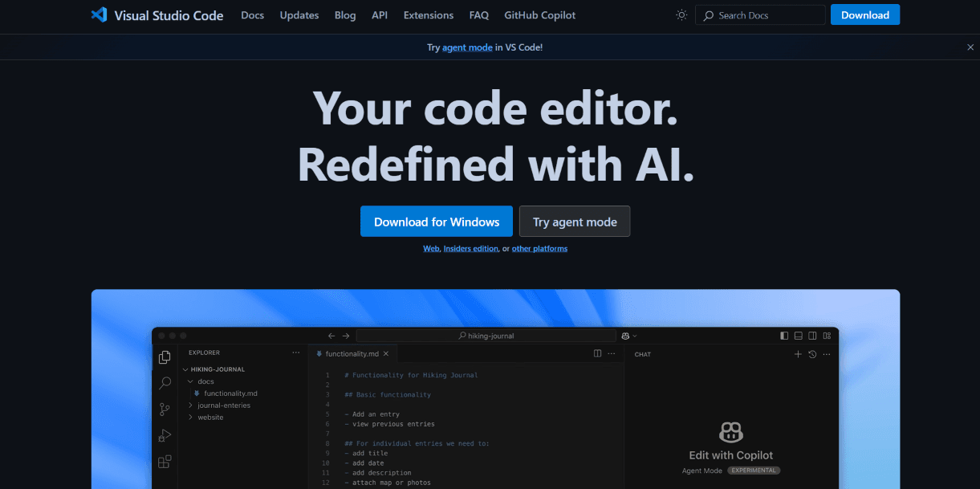Click the split editor icon
This screenshot has width=980, height=489.
click(597, 353)
